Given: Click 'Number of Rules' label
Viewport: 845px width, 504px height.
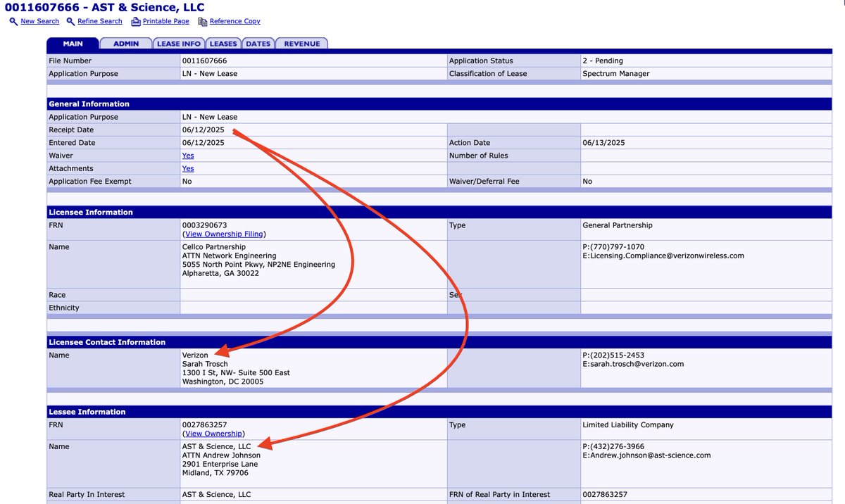Looking at the screenshot, I should point(479,156).
